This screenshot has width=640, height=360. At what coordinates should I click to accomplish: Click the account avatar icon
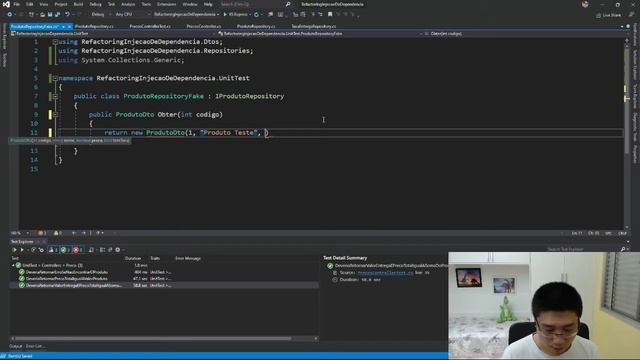click(585, 4)
